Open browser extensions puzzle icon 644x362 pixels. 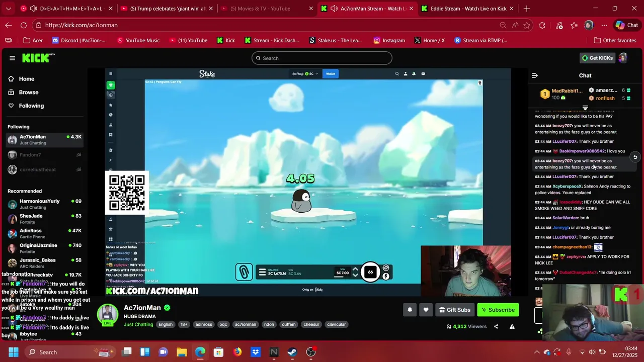pyautogui.click(x=542, y=25)
